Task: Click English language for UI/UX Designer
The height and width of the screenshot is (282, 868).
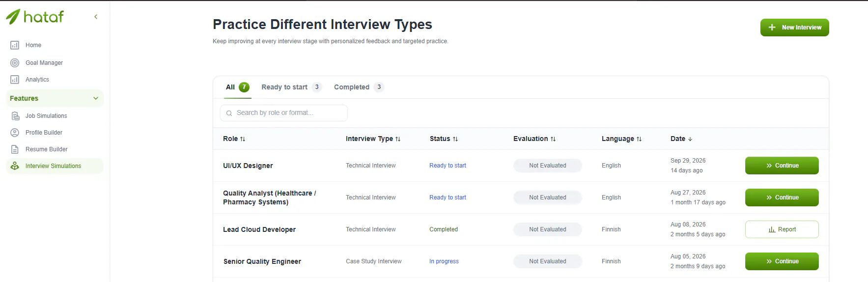Action: click(x=611, y=166)
